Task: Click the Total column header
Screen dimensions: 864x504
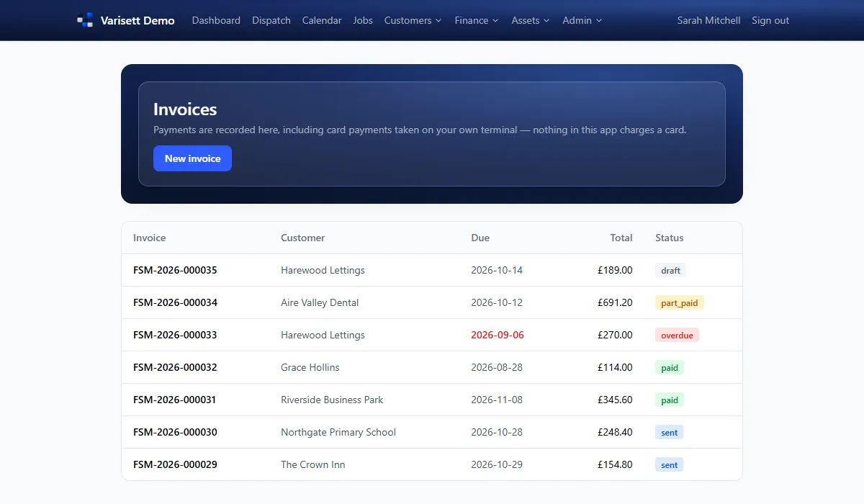Action: 621,238
